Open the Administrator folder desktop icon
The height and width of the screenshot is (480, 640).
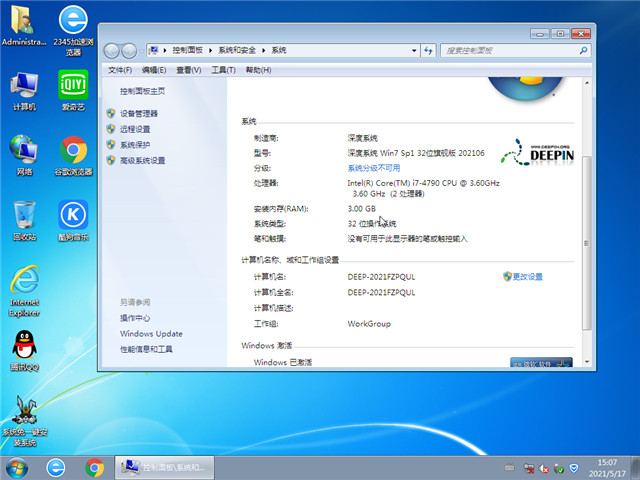(23, 25)
